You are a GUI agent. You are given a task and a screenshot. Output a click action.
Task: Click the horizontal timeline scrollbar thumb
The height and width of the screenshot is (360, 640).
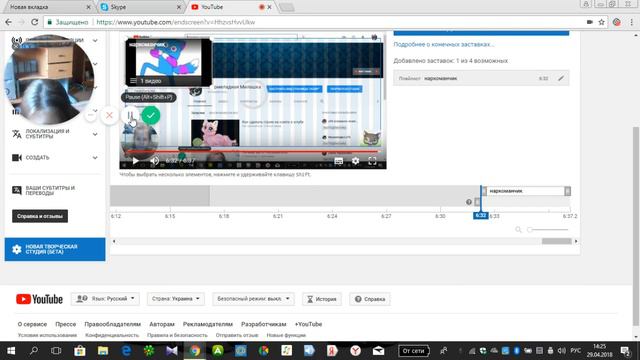(x=557, y=241)
